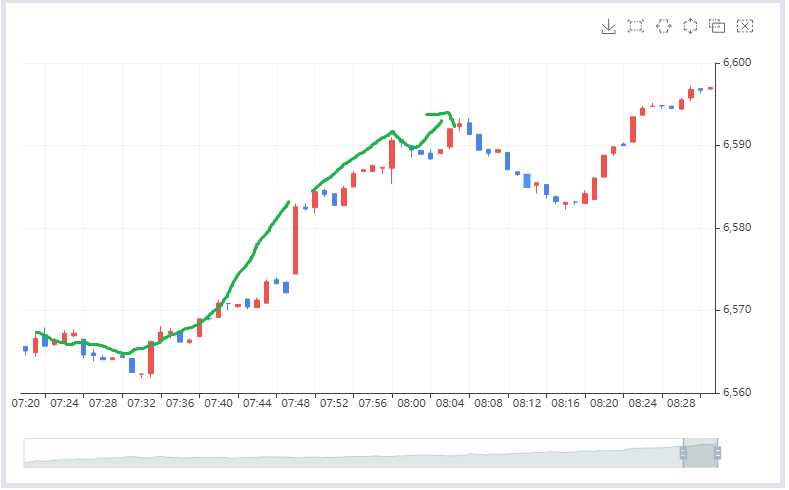Click the 07:48 time axis label

[x=295, y=403]
